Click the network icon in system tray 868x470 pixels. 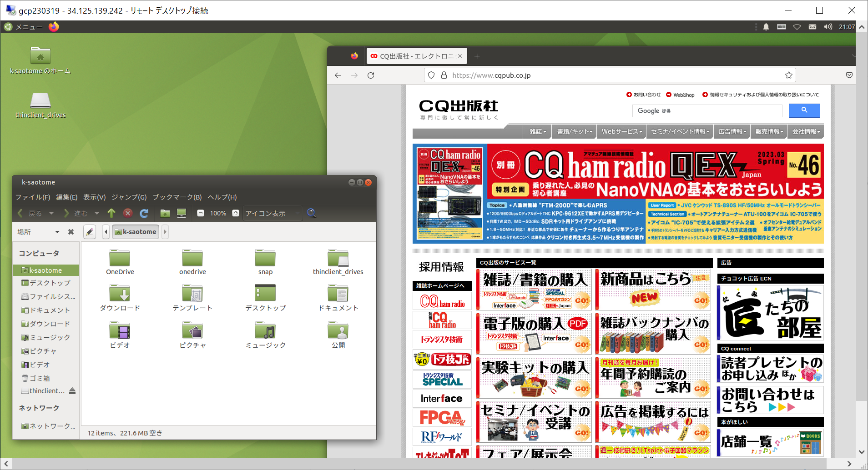pyautogui.click(x=797, y=27)
